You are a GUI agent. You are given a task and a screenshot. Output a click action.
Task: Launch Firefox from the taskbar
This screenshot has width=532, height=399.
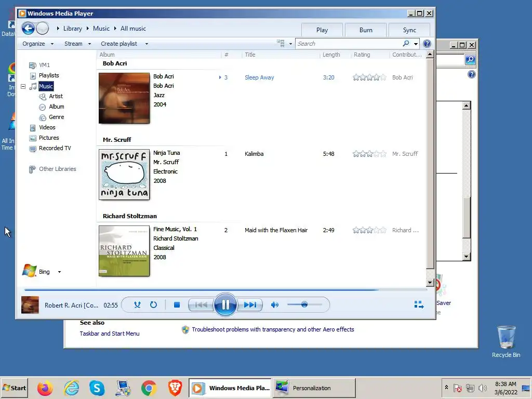tap(45, 388)
